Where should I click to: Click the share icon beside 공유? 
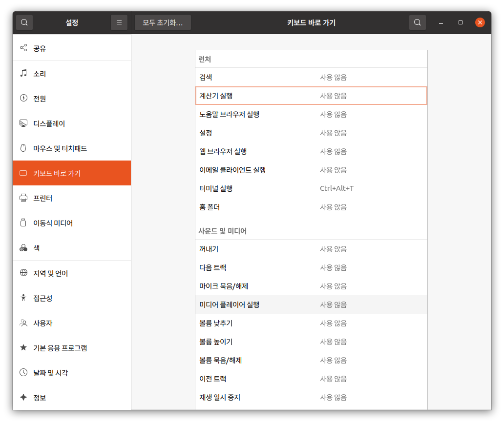tap(23, 48)
